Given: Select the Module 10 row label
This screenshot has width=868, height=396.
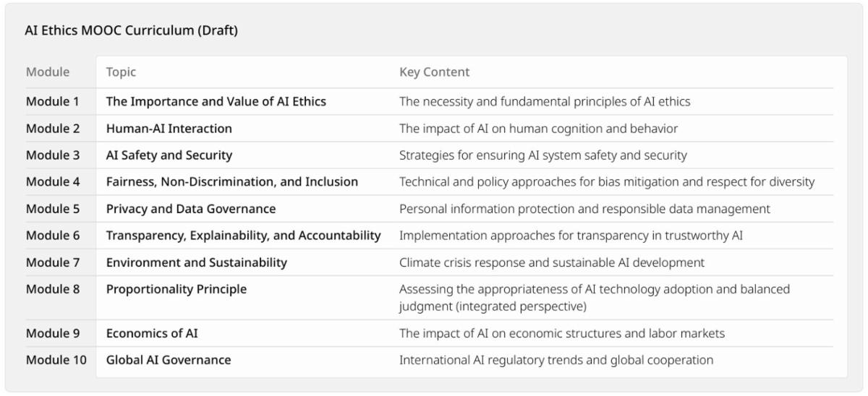Looking at the screenshot, I should pos(56,360).
